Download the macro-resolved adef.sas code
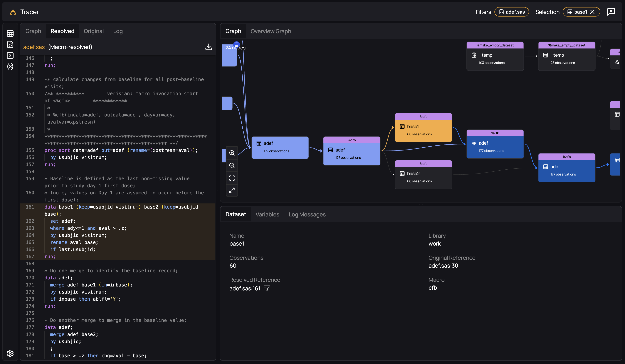This screenshot has width=625, height=364. click(209, 47)
